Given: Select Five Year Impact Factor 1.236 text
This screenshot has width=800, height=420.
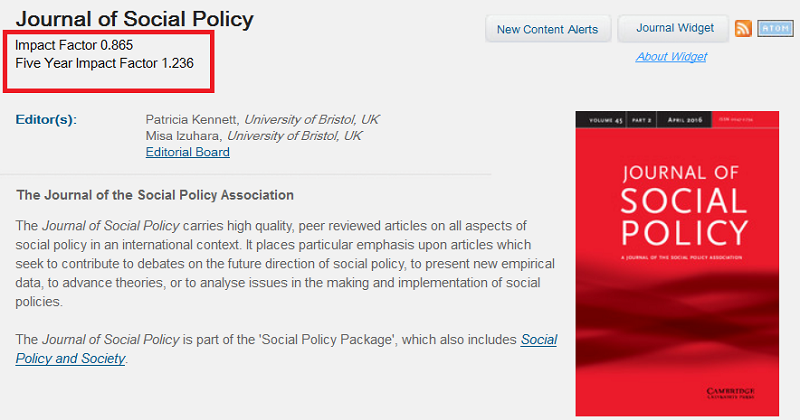Looking at the screenshot, I should pyautogui.click(x=105, y=63).
